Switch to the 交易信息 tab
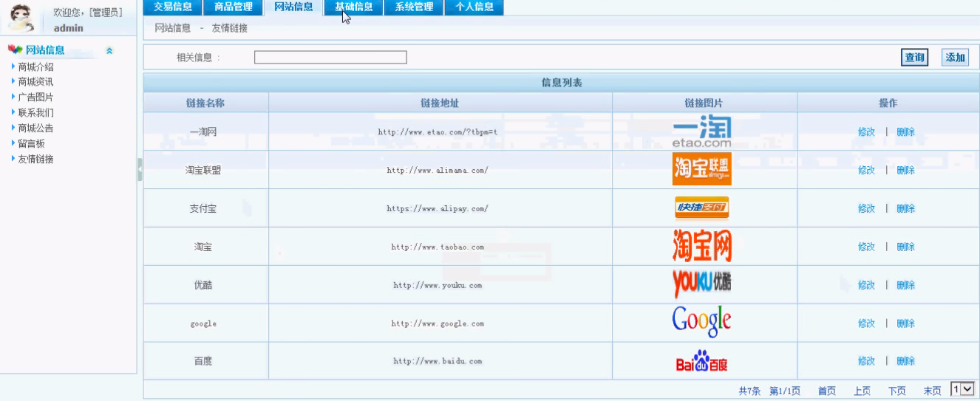This screenshot has height=401, width=980. (x=172, y=7)
